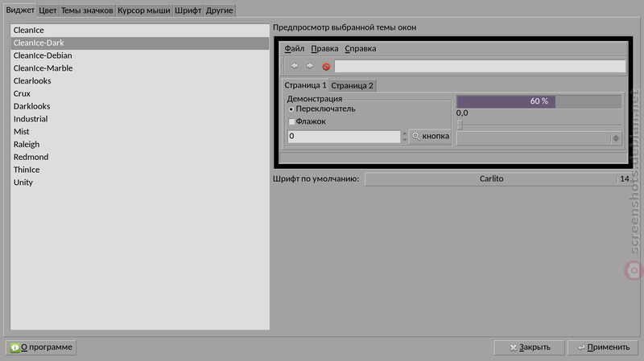Click the horizontal slider handle in preview
Image resolution: width=644 pixels, height=361 pixels.
[460, 125]
